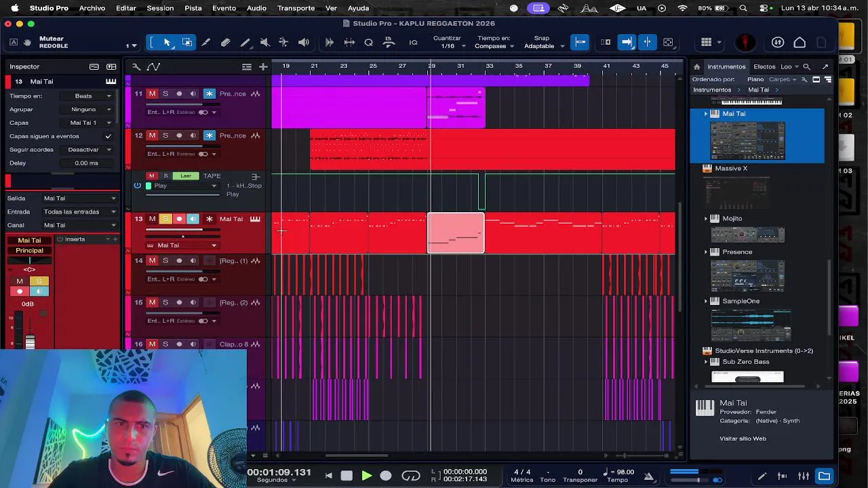The width and height of the screenshot is (868, 488).
Task: Open Tiempo en Compases dropdown
Action: [x=494, y=46]
